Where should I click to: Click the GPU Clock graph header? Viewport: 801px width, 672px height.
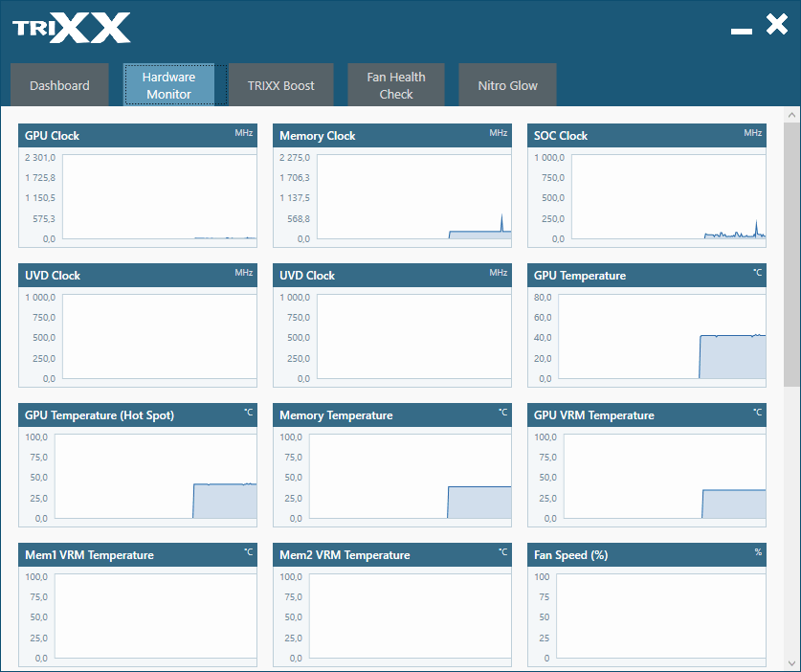point(138,135)
